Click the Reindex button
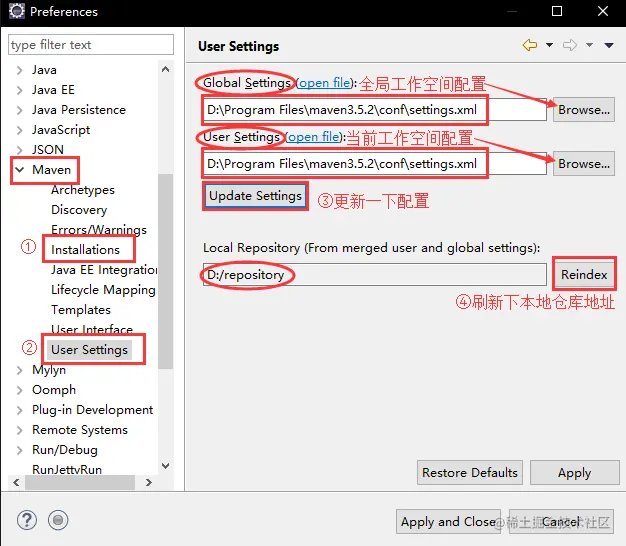 click(584, 275)
